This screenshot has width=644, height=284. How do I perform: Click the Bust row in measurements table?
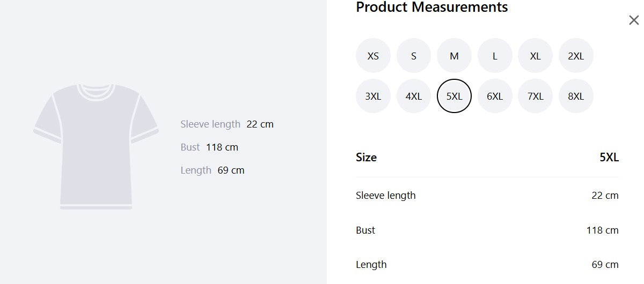[487, 230]
